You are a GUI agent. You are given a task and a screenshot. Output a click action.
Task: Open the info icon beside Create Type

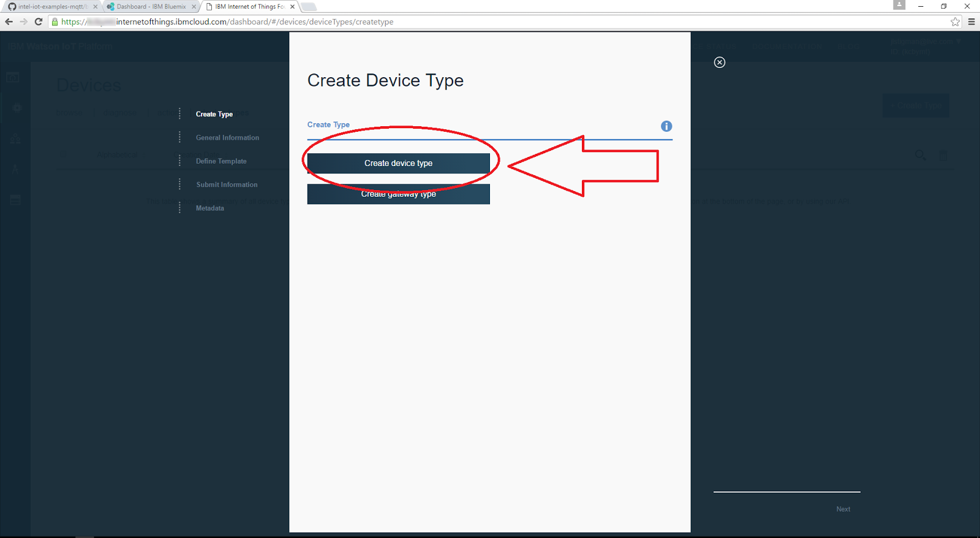(666, 126)
